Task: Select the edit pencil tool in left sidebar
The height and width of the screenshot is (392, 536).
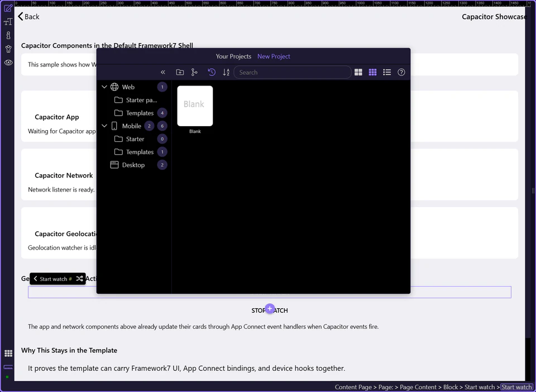Action: click(x=8, y=8)
